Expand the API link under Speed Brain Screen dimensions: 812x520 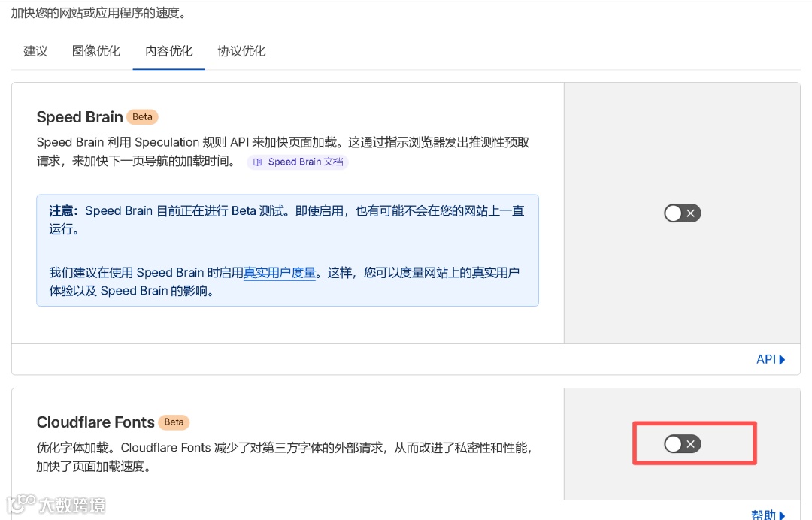point(771,359)
